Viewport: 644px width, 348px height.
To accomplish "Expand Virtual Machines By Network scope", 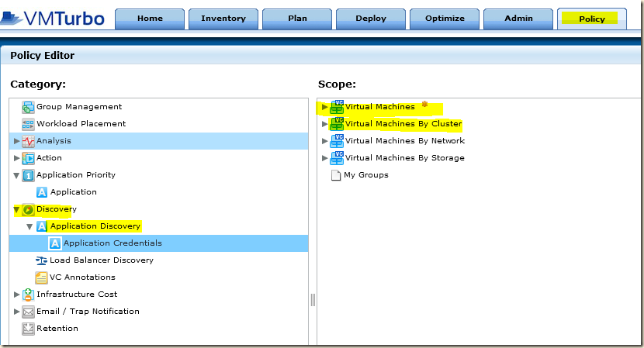I will click(x=324, y=141).
